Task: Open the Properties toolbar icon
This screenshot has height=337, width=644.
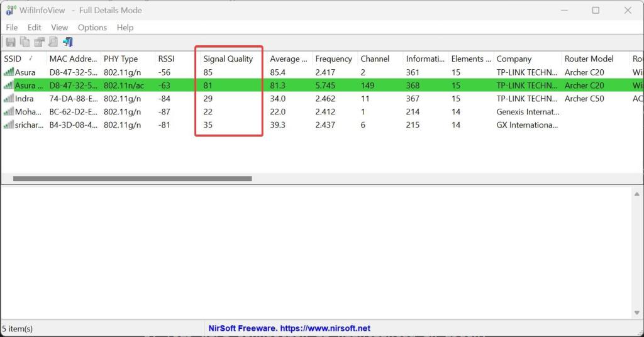Action: click(x=40, y=42)
